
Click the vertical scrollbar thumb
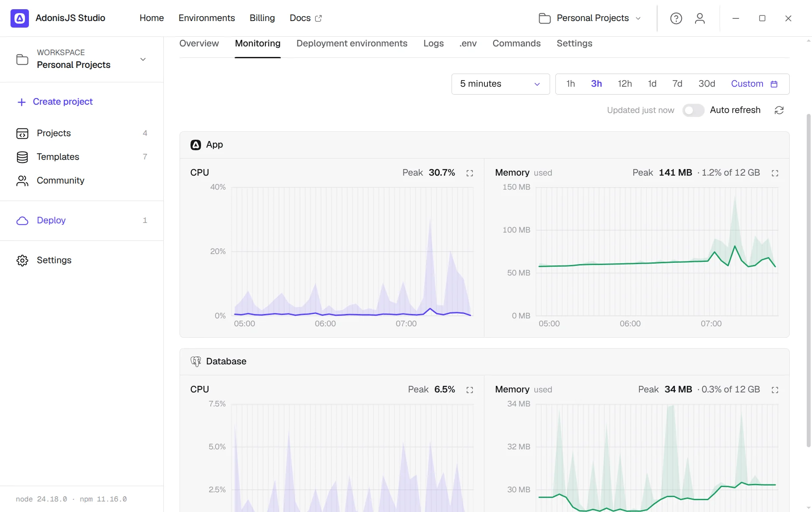(x=808, y=280)
